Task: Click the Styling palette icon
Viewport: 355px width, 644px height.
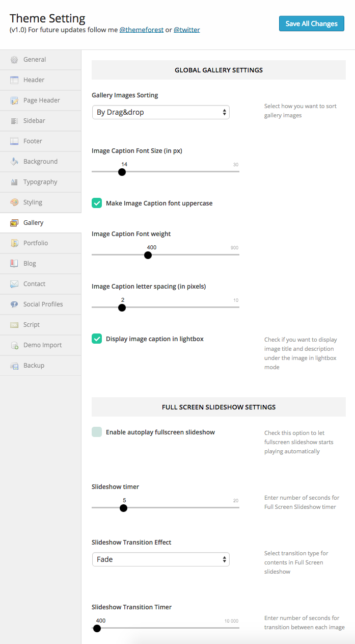Action: [14, 202]
